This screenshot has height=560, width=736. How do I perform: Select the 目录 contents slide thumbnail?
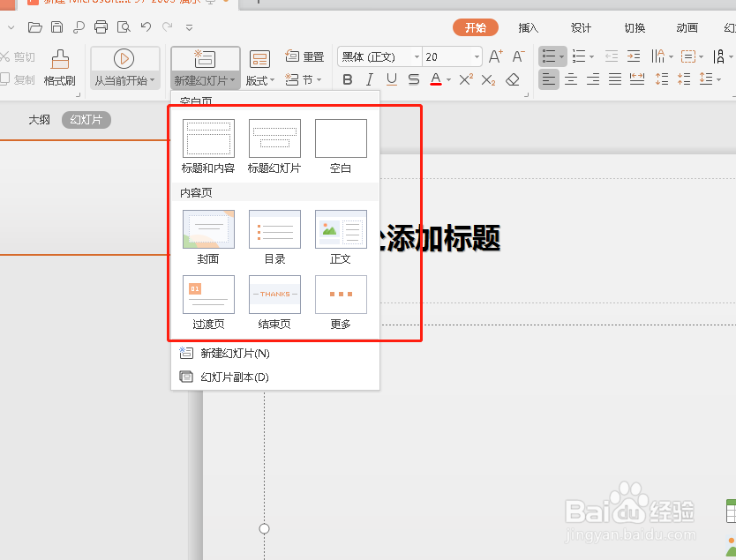[274, 231]
